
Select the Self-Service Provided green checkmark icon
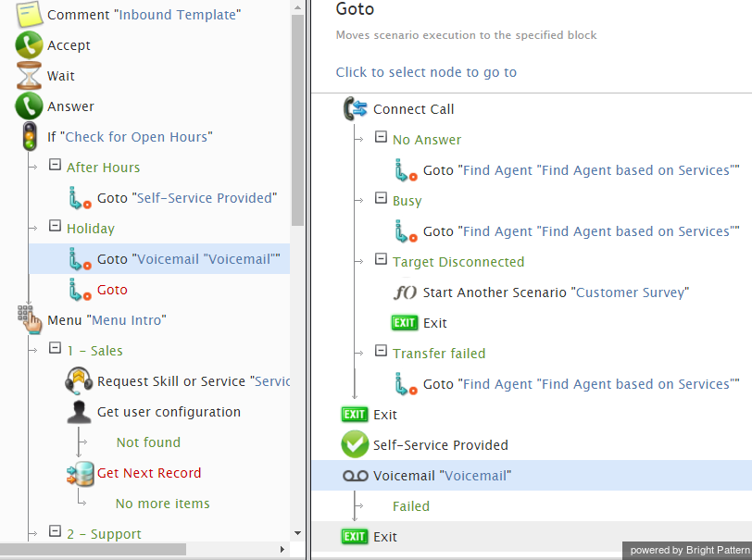click(x=355, y=444)
